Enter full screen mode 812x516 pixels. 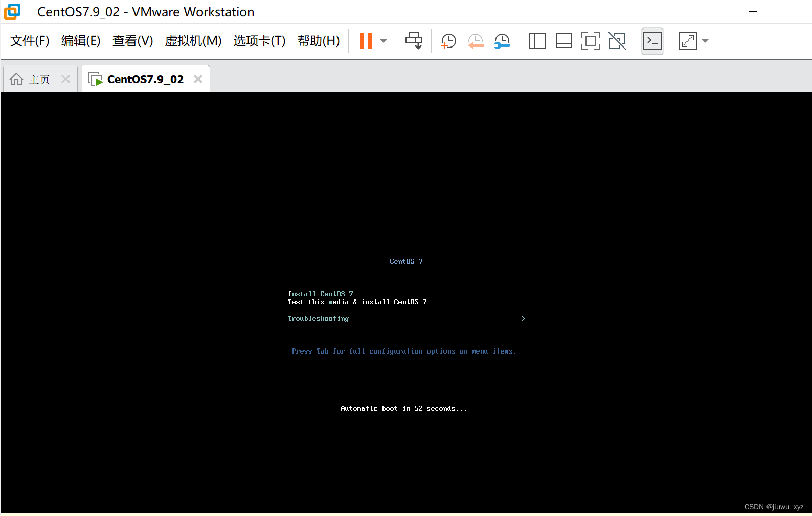(590, 41)
